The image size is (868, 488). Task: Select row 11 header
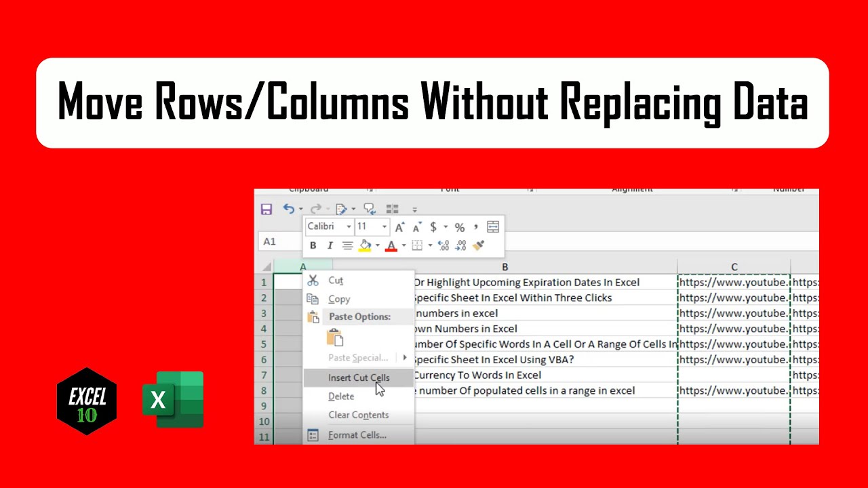pos(264,437)
